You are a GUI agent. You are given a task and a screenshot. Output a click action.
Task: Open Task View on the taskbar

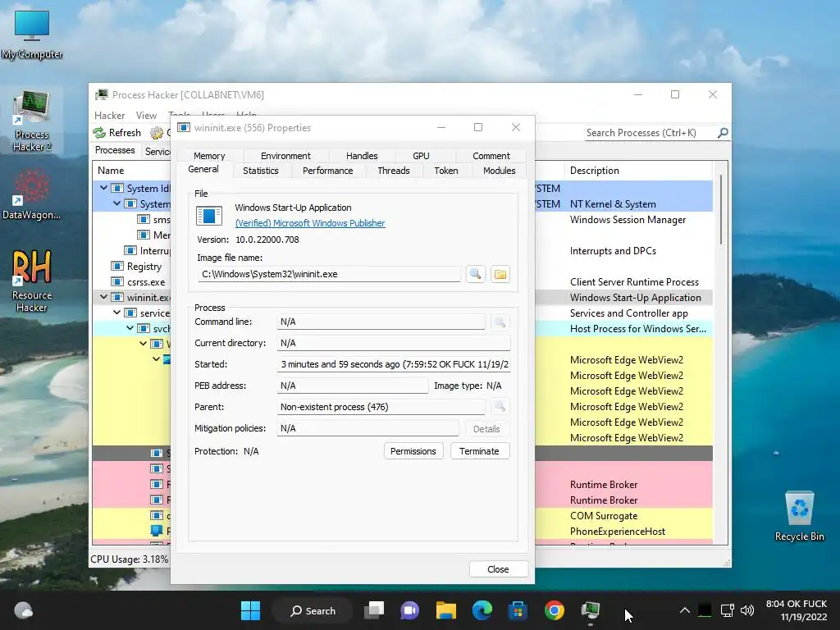click(374, 610)
